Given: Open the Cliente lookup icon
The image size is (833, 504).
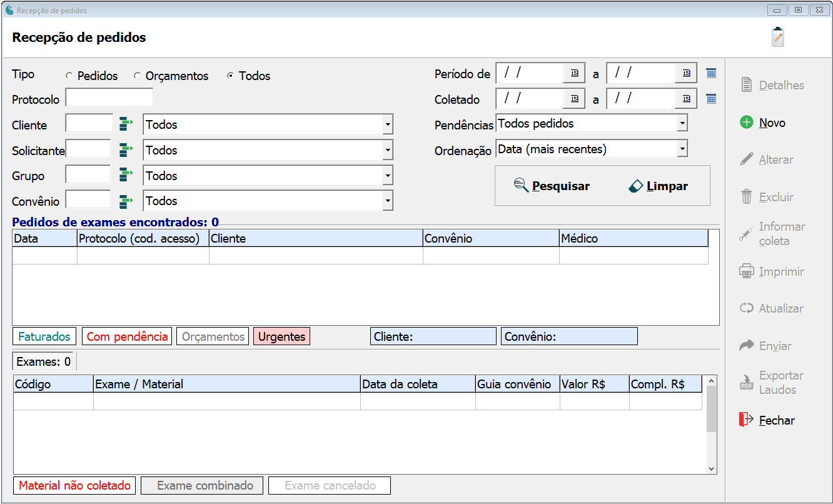Looking at the screenshot, I should click(126, 124).
